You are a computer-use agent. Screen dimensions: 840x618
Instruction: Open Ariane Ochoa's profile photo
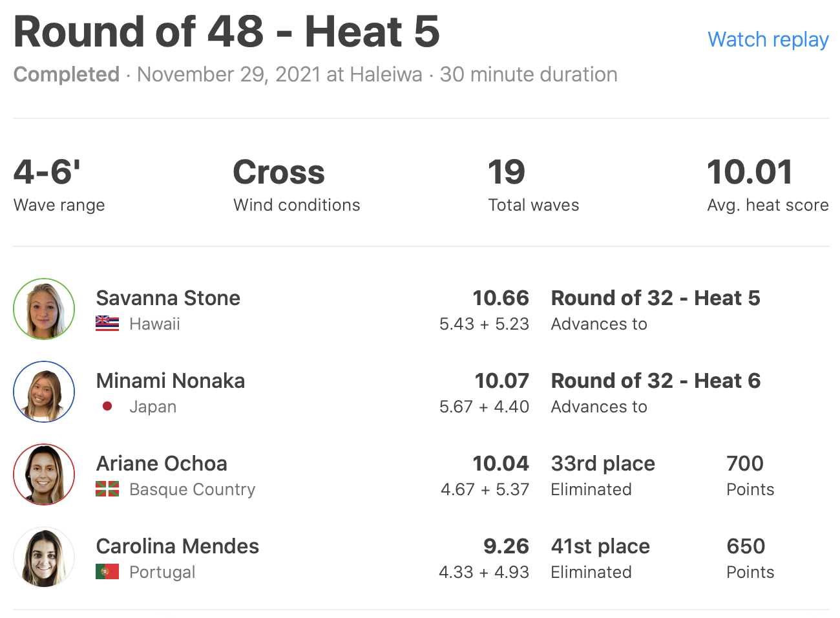(44, 474)
